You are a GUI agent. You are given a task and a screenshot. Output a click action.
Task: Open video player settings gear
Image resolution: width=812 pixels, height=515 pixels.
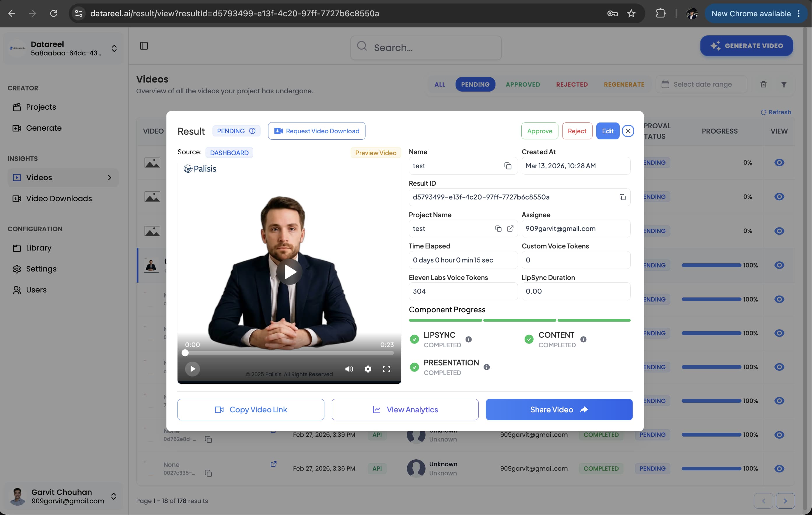pos(368,369)
